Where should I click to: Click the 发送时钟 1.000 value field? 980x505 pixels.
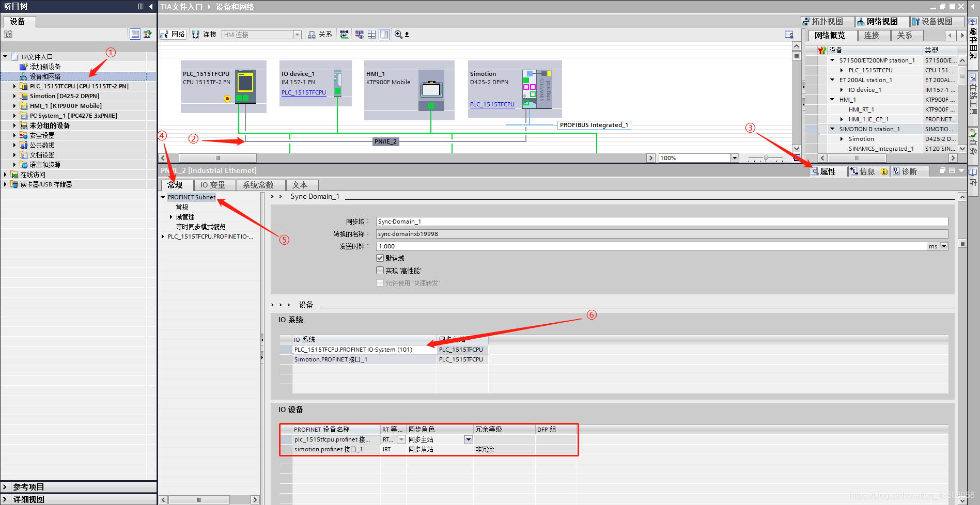tap(652, 246)
